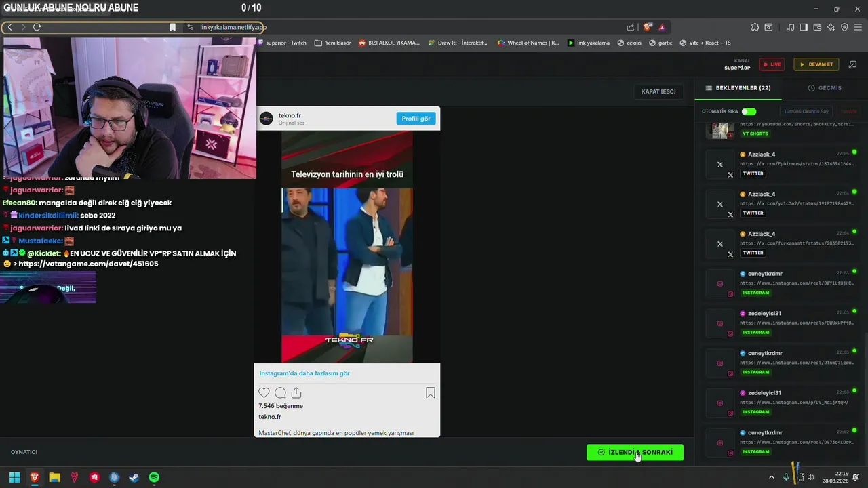Click the İZLENDİ & SONRAKİ button
This screenshot has height=488, width=868.
click(x=635, y=452)
